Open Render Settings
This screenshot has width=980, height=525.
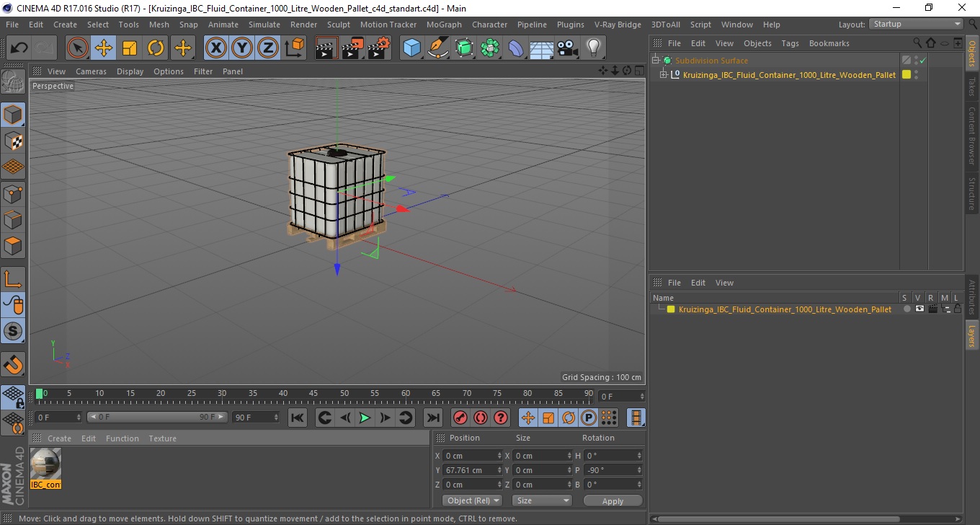coord(379,48)
